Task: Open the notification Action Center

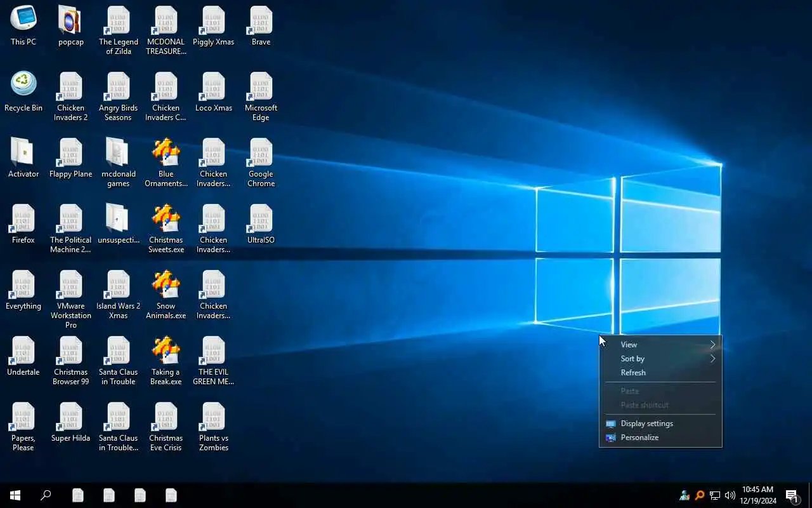Action: pyautogui.click(x=792, y=495)
